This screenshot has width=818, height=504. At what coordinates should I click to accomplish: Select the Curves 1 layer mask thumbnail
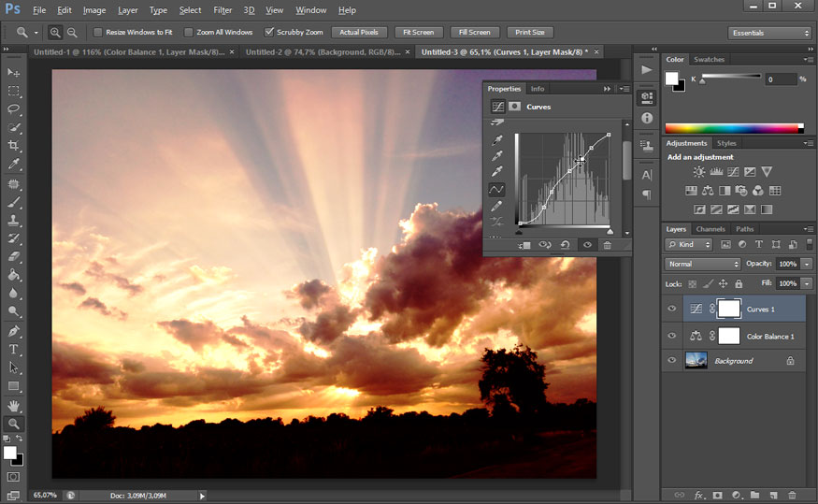(x=728, y=309)
